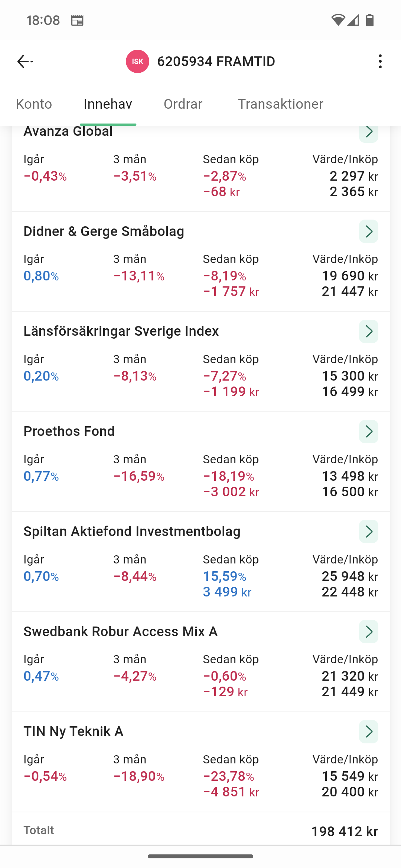Open Didner & Gerge Småbolag arrow icon
The image size is (401, 868).
(368, 231)
